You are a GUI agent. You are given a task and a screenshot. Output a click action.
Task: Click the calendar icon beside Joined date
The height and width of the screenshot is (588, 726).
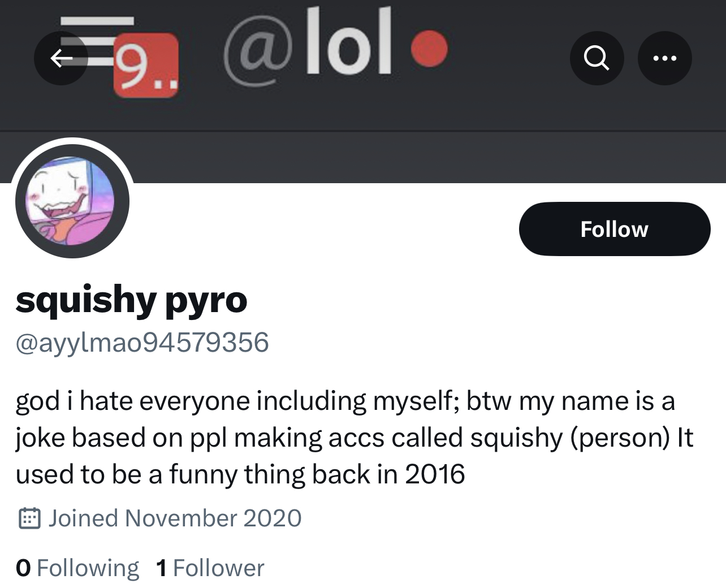point(29,518)
